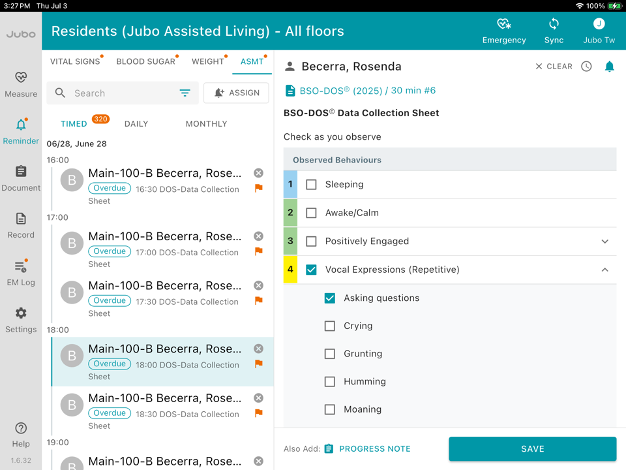This screenshot has height=470, width=626.
Task: Open the Record section in sidebar
Action: (21, 226)
